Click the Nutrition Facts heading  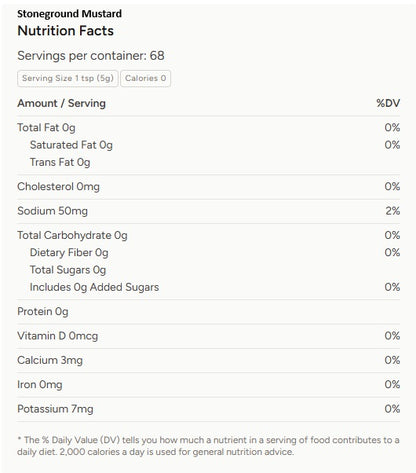[66, 31]
